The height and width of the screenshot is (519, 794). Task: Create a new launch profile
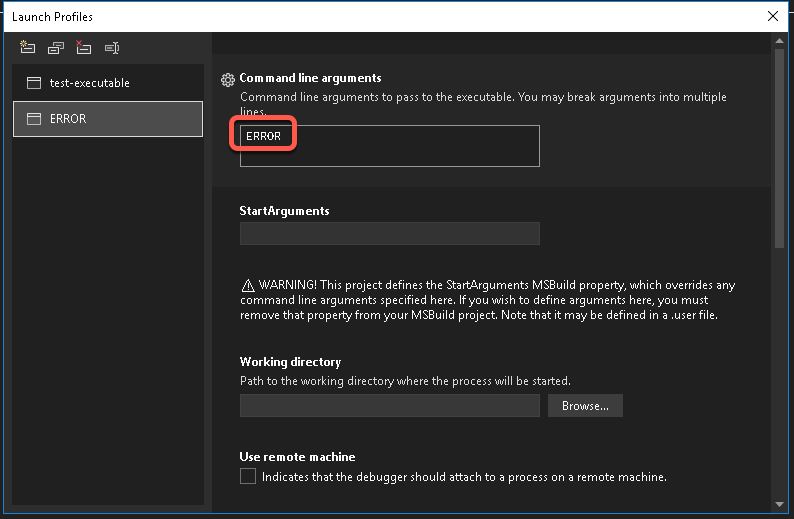(x=27, y=48)
